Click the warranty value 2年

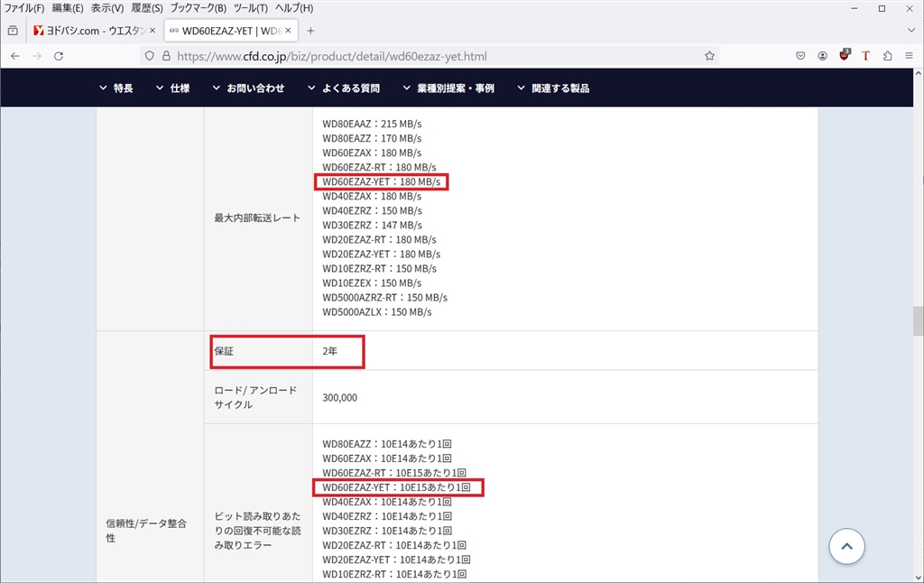point(329,351)
